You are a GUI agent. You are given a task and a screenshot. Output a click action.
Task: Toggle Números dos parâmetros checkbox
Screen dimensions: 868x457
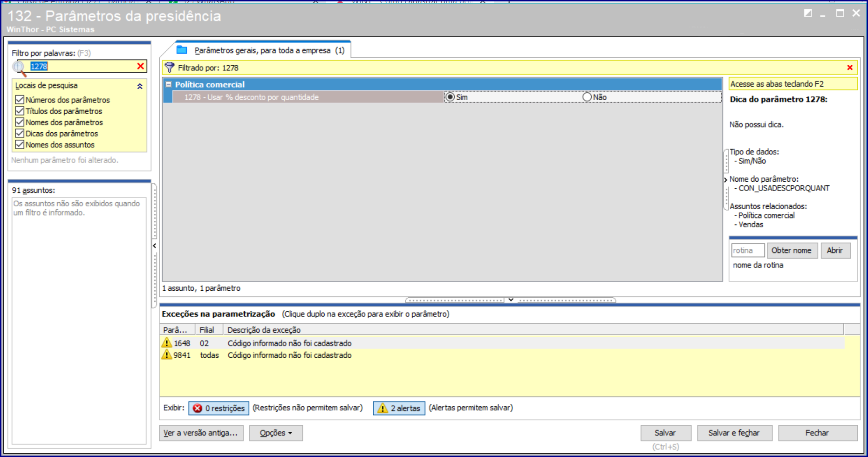pos(20,100)
